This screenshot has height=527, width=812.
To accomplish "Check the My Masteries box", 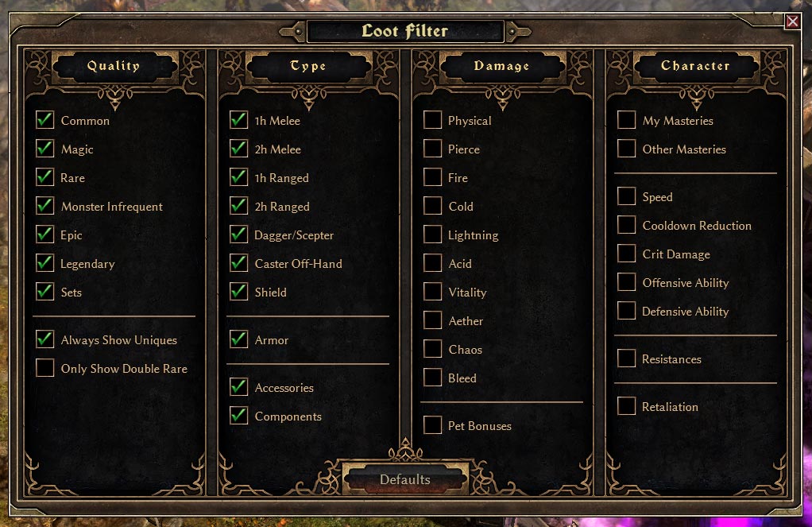I will coord(627,120).
